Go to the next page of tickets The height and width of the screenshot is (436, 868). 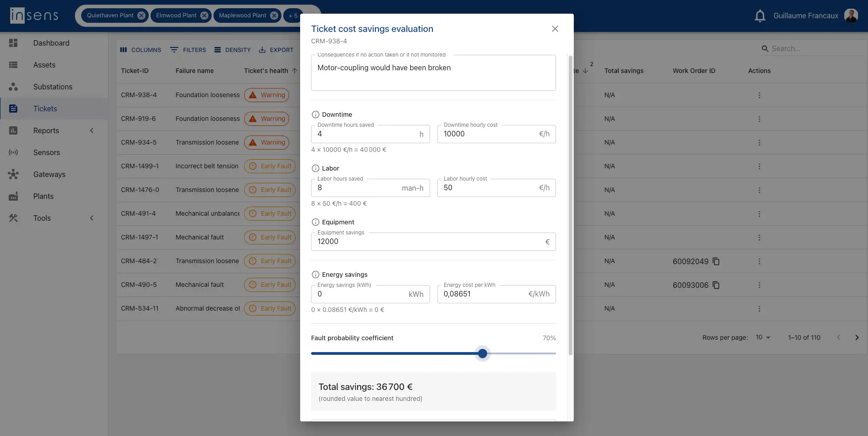point(857,337)
